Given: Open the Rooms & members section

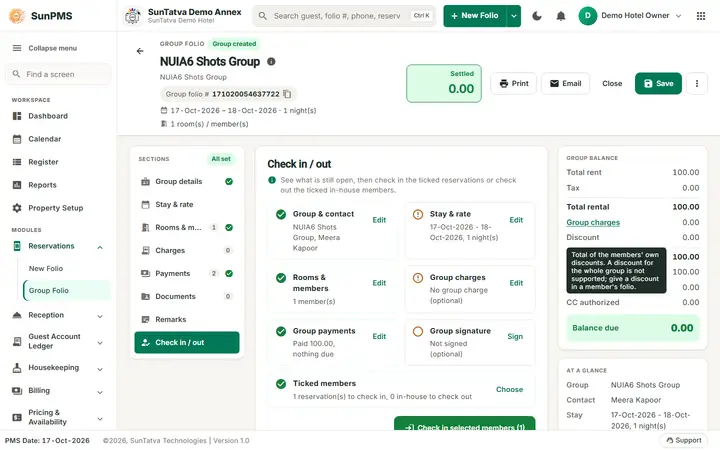Looking at the screenshot, I should [x=187, y=227].
